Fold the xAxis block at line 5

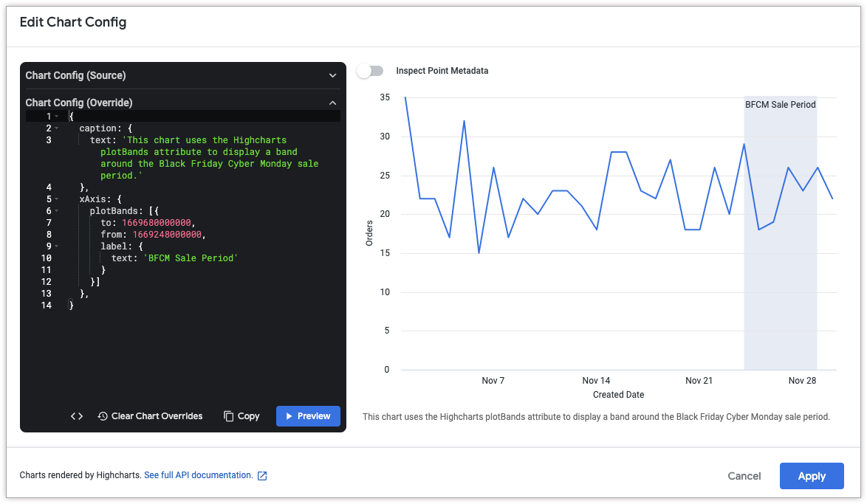[57, 199]
